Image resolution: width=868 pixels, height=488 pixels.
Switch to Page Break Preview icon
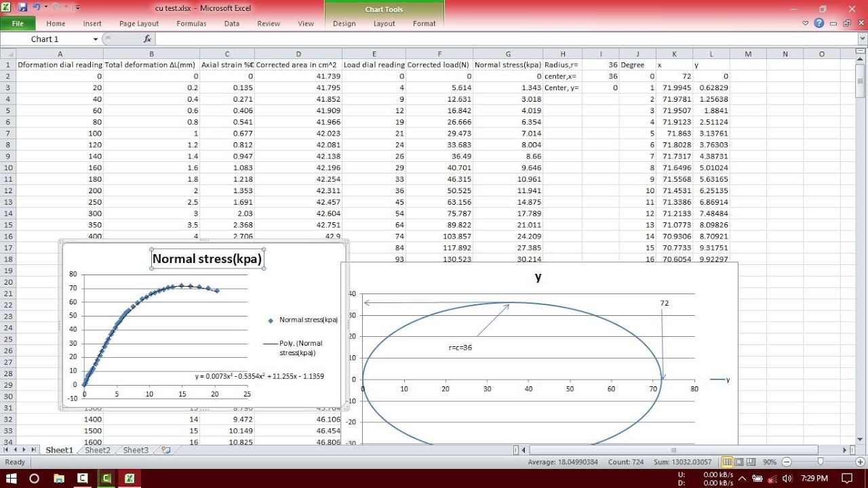[751, 462]
